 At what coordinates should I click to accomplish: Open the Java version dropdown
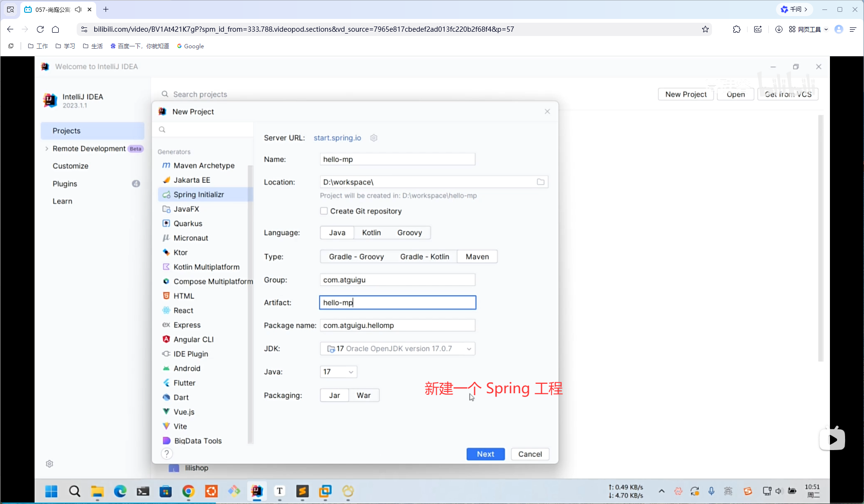coord(338,372)
